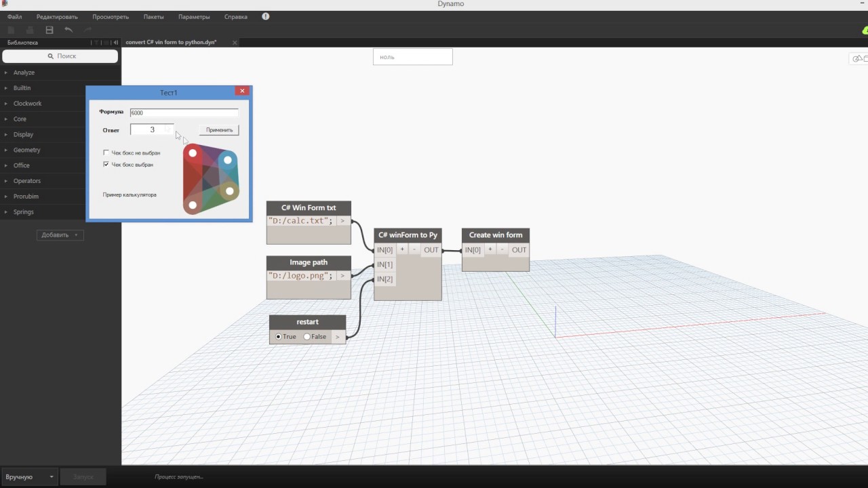Click the minus on C# winForm to Py node
The width and height of the screenshot is (868, 488).
(414, 249)
